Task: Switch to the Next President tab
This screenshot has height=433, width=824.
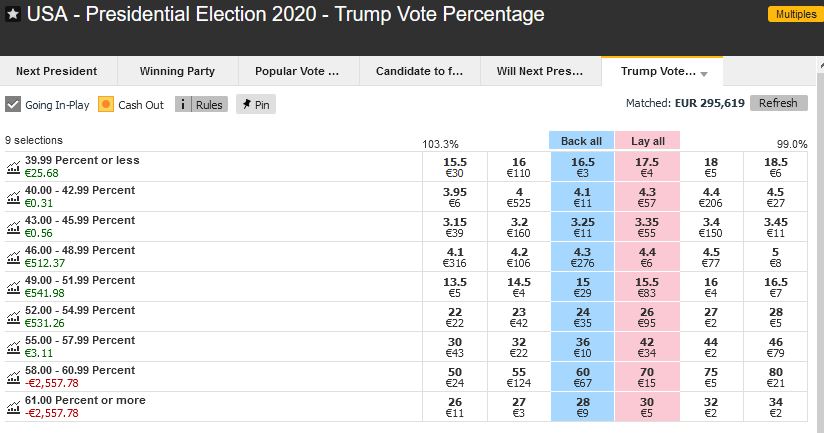Action: (57, 71)
